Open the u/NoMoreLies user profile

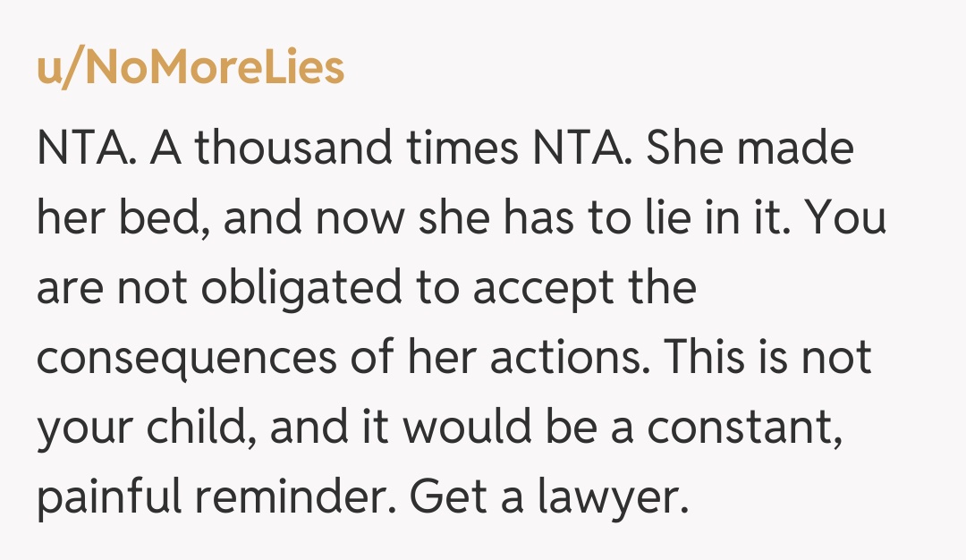[191, 69]
